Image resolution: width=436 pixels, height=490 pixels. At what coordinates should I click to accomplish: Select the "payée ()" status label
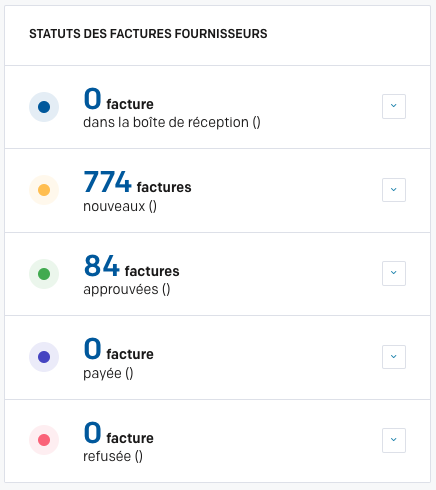coord(108,373)
